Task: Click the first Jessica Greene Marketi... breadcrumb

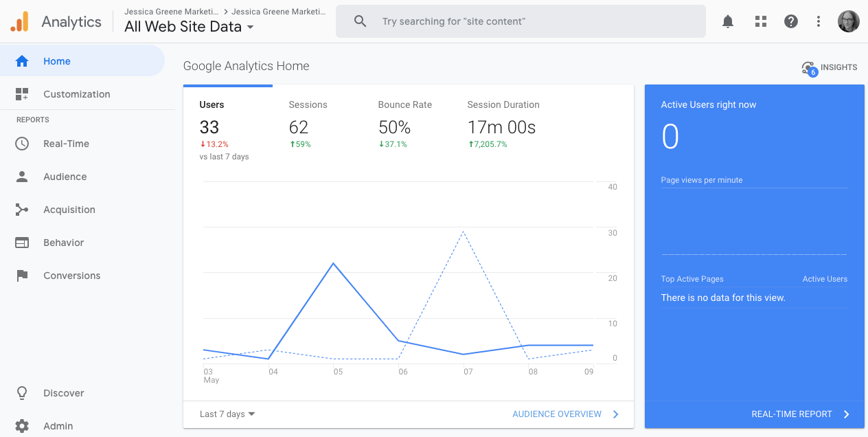Action: pos(172,12)
